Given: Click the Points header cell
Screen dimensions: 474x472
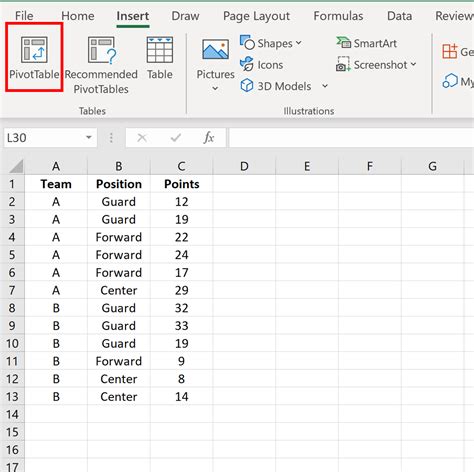Looking at the screenshot, I should click(x=181, y=184).
